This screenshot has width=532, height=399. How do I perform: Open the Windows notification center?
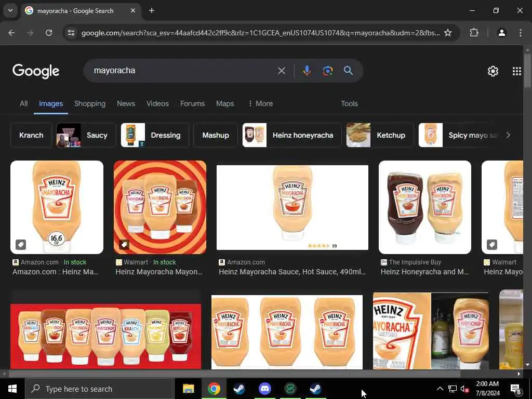(515, 389)
